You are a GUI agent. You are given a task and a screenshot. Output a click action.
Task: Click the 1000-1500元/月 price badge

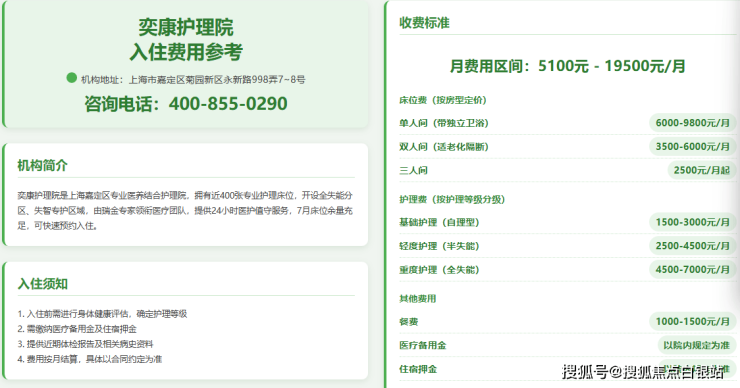[x=692, y=321]
